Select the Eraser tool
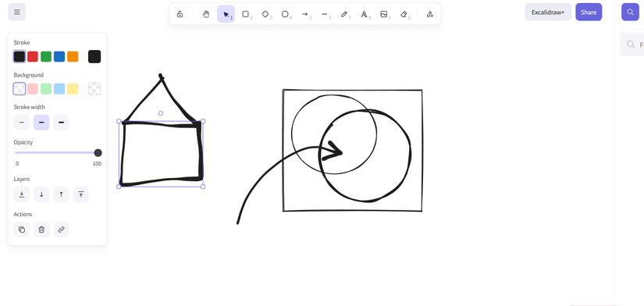The image size is (644, 306). [404, 14]
